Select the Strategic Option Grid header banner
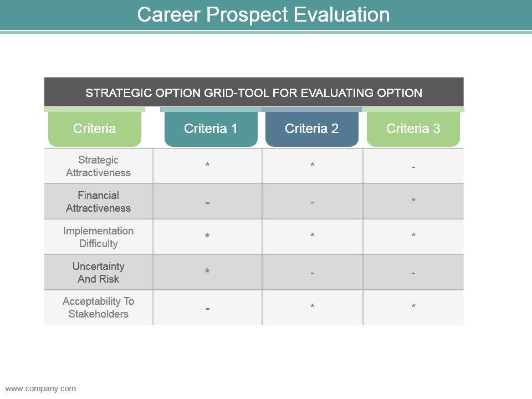 254,93
